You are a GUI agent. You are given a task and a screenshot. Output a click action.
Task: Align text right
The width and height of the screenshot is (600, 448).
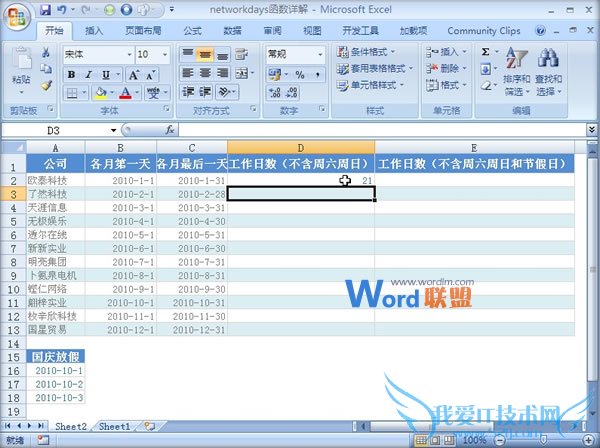coord(222,73)
